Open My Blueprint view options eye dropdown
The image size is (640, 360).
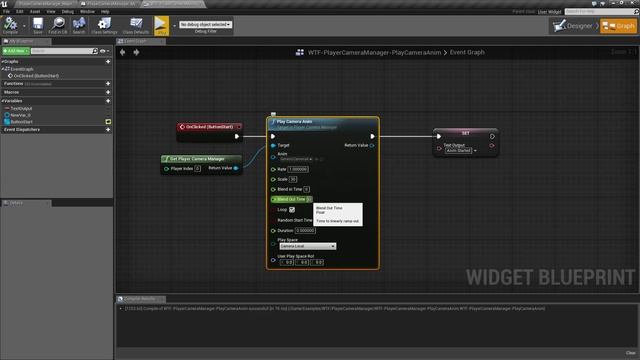104,51
